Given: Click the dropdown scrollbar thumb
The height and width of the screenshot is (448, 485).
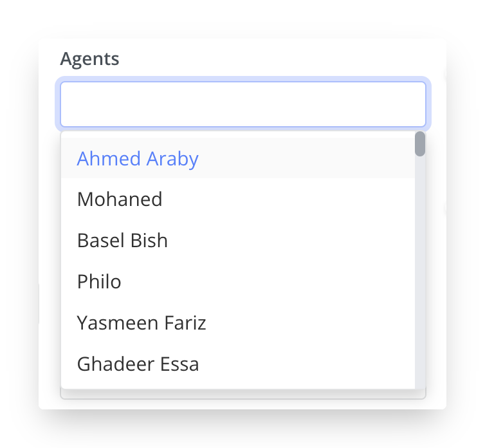Looking at the screenshot, I should point(420,144).
